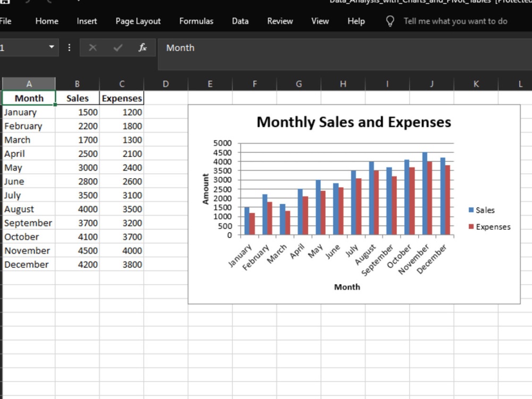This screenshot has height=399, width=532.
Task: Click inside the formula bar showing Month
Action: (x=345, y=54)
